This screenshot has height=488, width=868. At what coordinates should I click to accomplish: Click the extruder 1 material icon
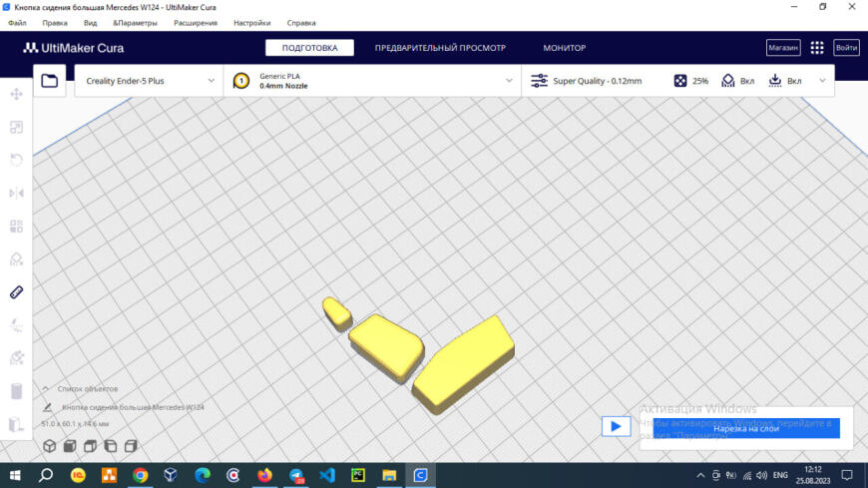240,81
